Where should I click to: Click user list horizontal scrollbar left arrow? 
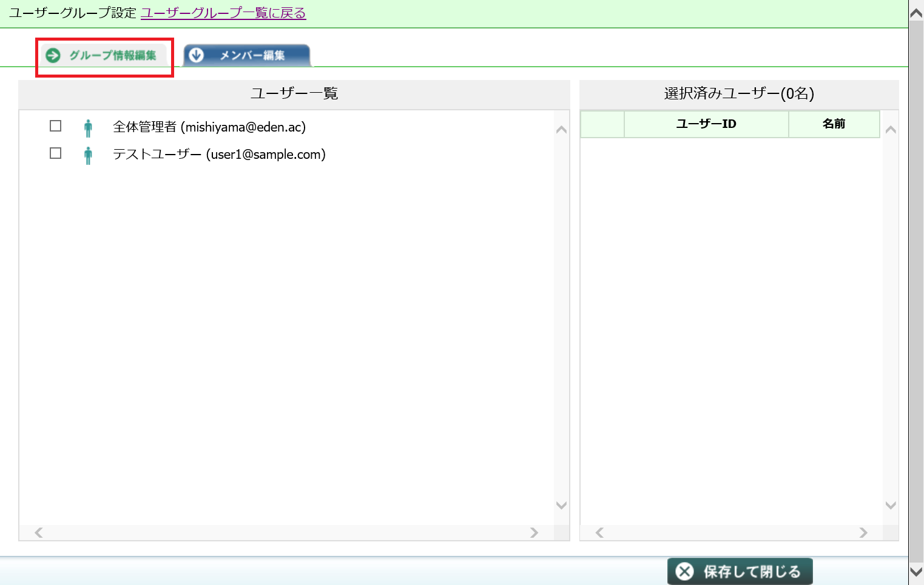click(39, 532)
